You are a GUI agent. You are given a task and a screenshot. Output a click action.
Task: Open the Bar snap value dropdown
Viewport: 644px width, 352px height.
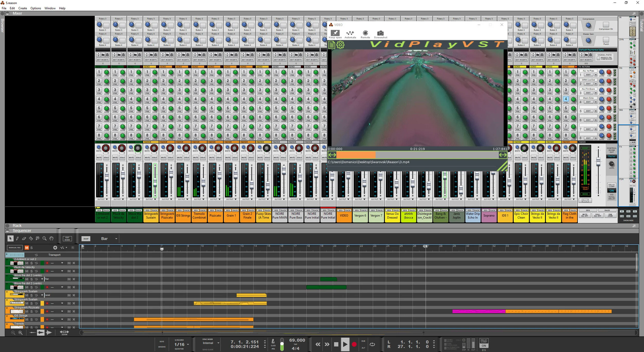click(x=116, y=239)
